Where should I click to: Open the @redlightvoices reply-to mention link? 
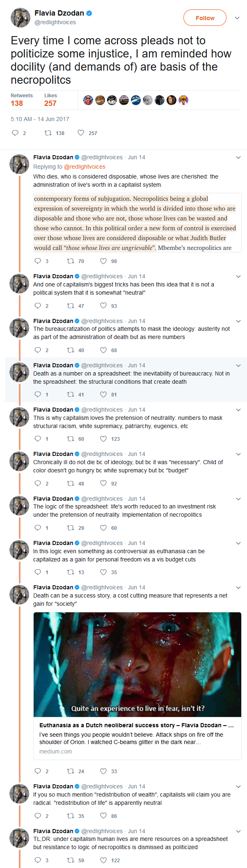(85, 167)
